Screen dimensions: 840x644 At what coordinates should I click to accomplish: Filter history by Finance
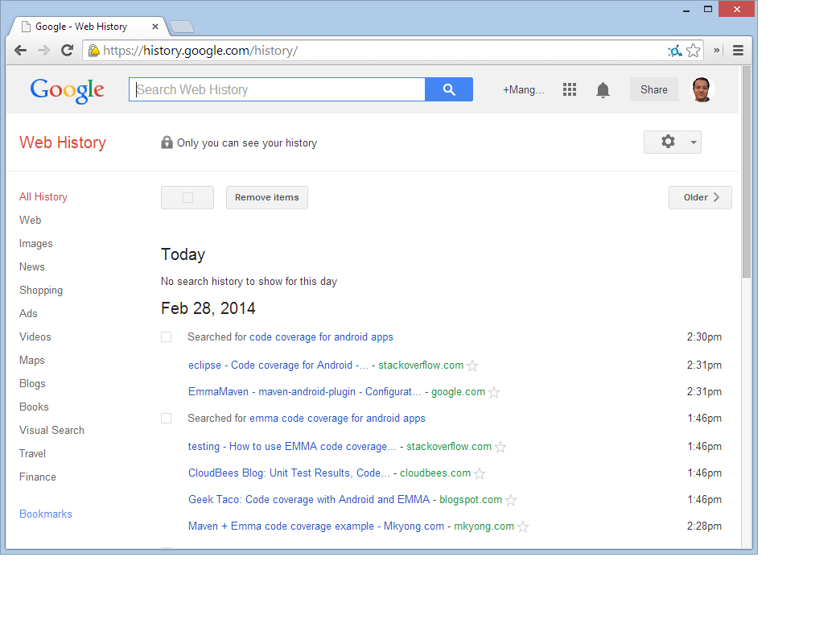(38, 477)
